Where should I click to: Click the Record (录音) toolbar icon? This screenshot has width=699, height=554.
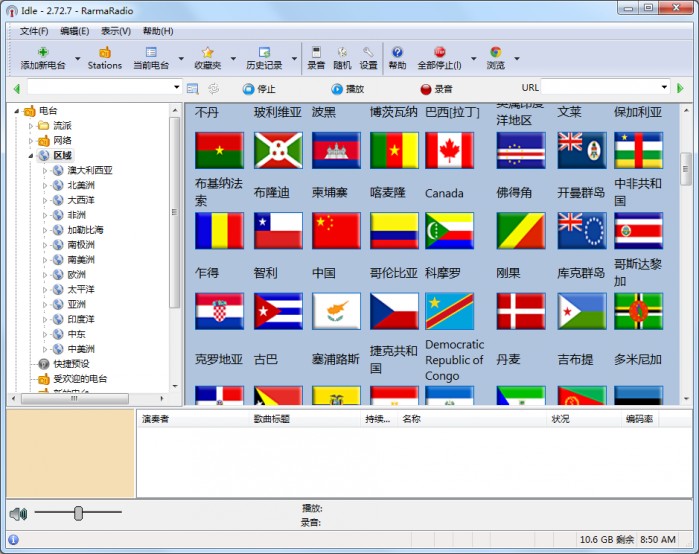click(x=316, y=52)
